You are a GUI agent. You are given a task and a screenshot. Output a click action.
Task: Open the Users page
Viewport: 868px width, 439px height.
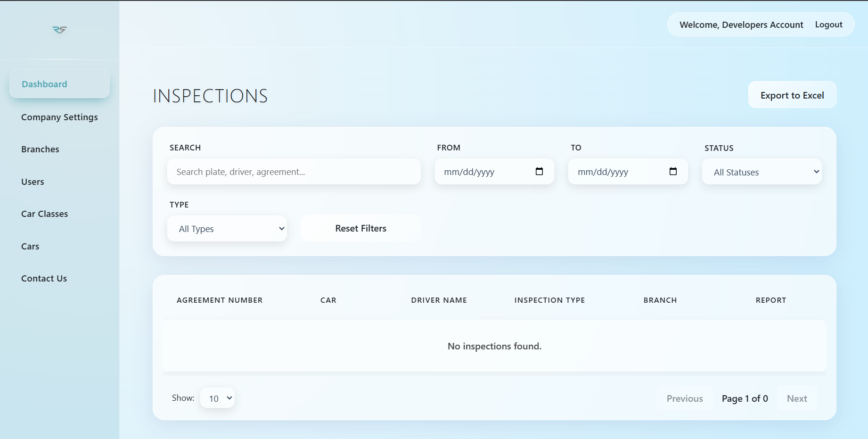click(x=33, y=182)
